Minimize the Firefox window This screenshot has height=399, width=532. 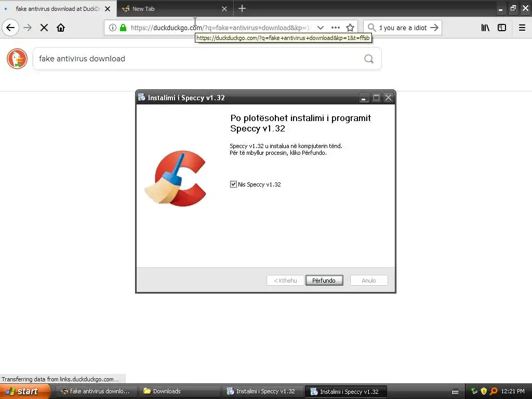[500, 8]
